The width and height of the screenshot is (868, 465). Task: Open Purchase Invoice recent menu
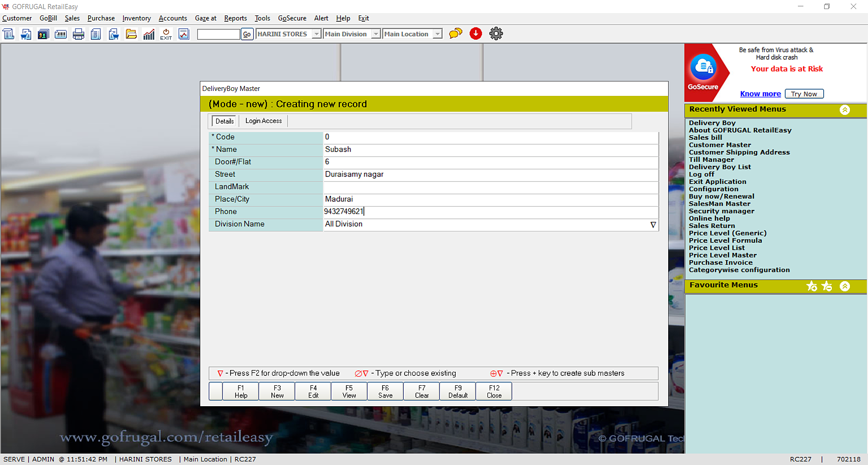click(721, 262)
